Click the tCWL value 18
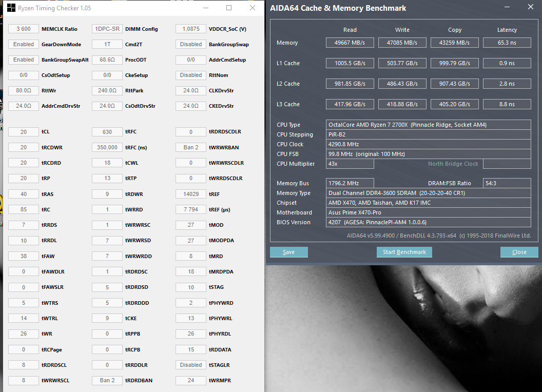This screenshot has width=542, height=392. coord(107,163)
